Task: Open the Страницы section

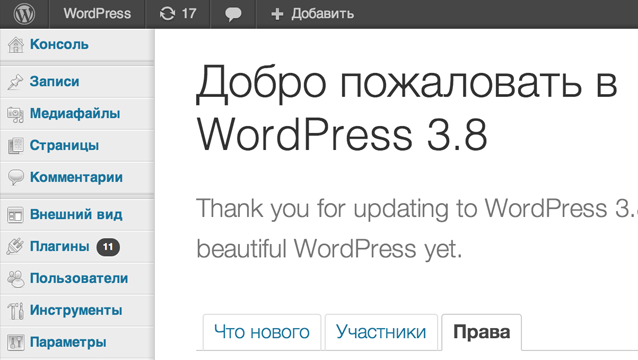Action: point(64,145)
